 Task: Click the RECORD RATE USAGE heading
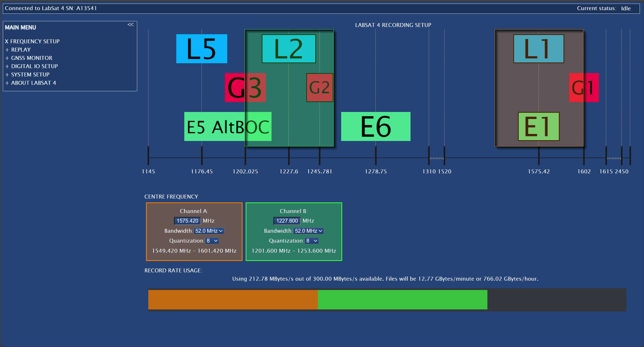(173, 271)
